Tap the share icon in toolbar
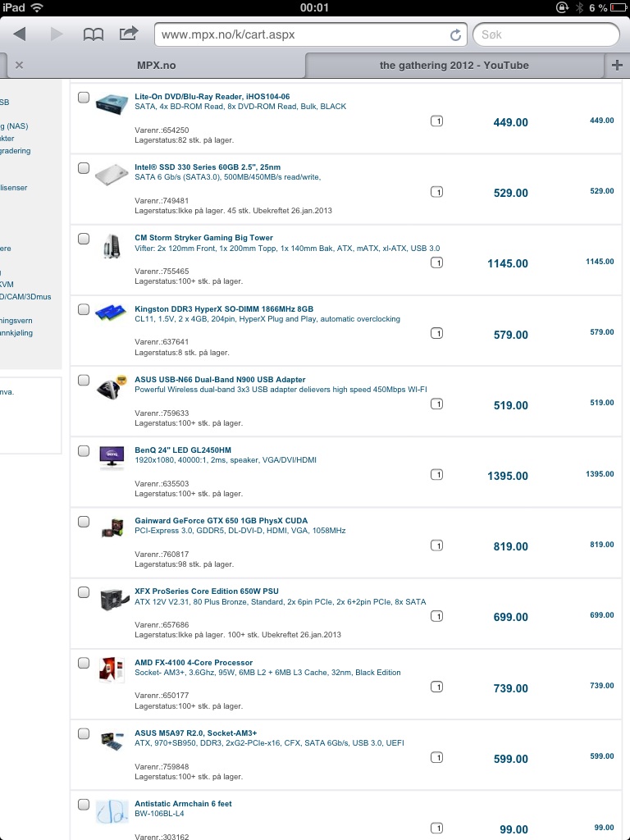Screen dimensions: 630x840 point(129,34)
